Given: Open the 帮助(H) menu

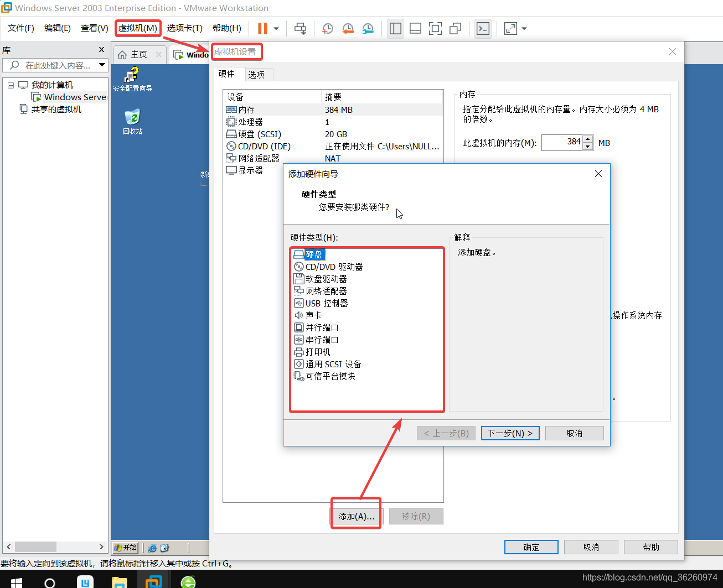Looking at the screenshot, I should pyautogui.click(x=227, y=28).
